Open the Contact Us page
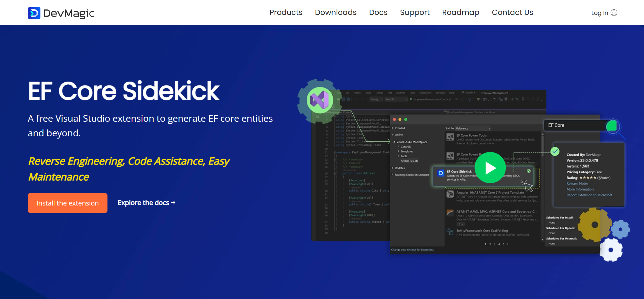644x299 pixels. [512, 12]
